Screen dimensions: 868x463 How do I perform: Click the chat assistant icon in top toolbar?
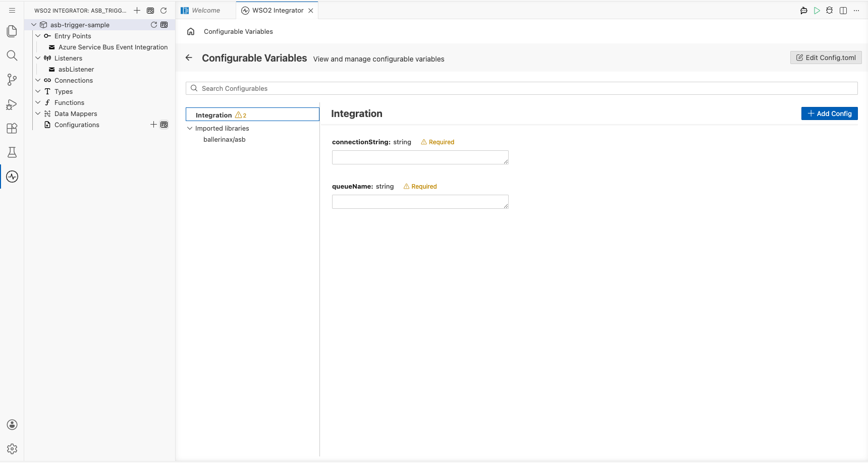804,10
